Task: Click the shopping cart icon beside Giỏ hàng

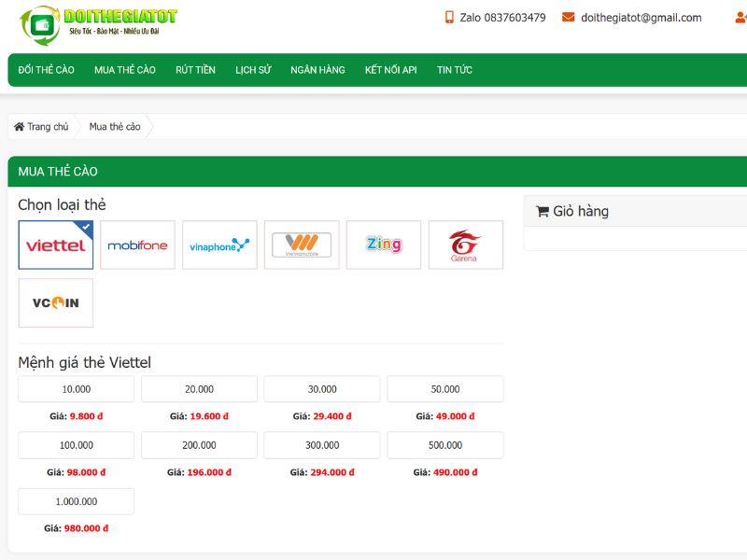Action: point(543,212)
